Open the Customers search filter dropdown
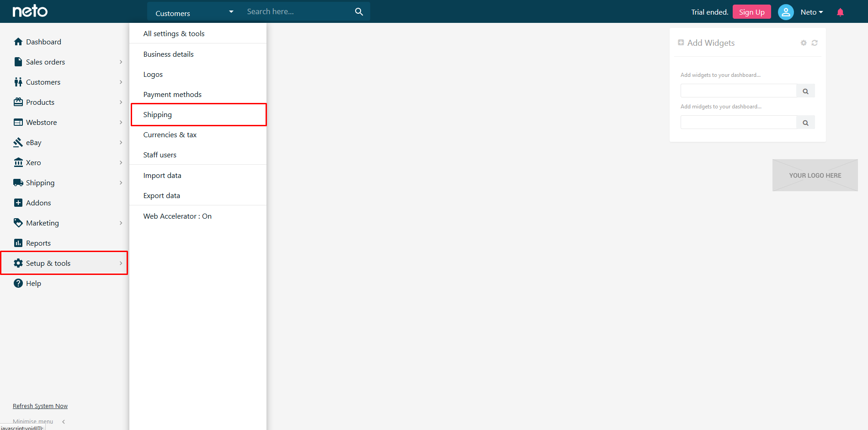 194,12
